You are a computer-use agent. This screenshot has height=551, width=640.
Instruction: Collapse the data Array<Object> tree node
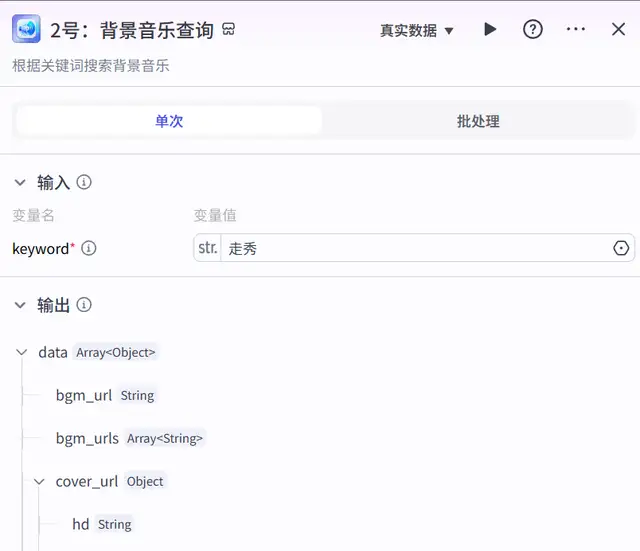point(22,352)
